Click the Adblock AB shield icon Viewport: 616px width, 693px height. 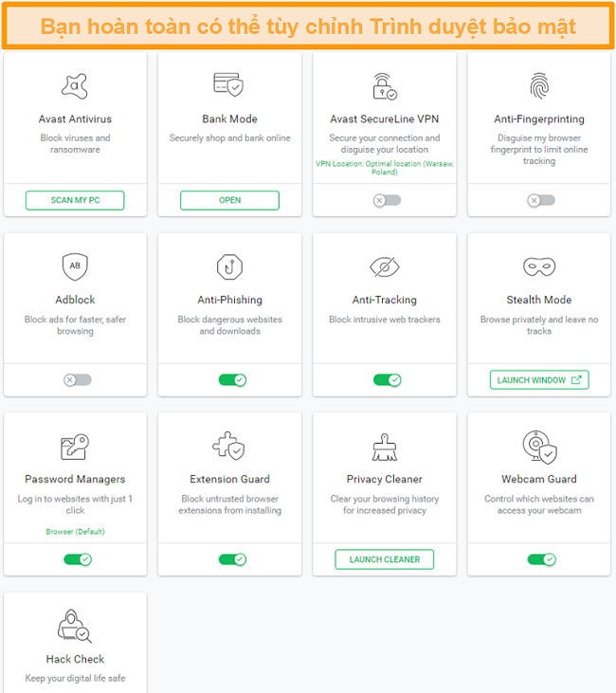(x=75, y=266)
